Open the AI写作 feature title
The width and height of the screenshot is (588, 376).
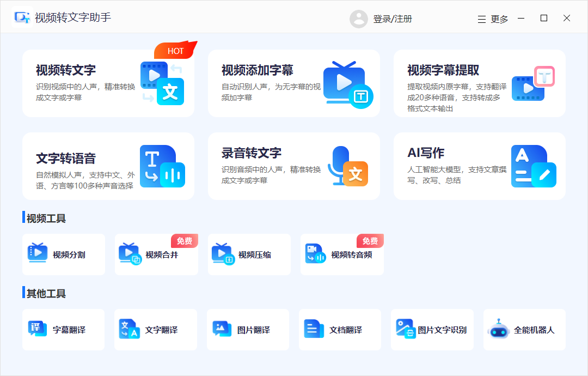(x=426, y=153)
